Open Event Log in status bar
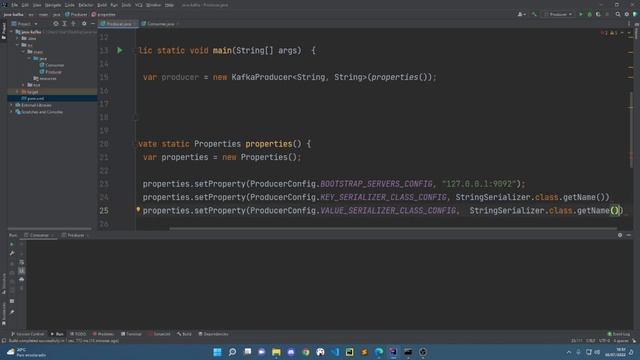 [x=619, y=334]
